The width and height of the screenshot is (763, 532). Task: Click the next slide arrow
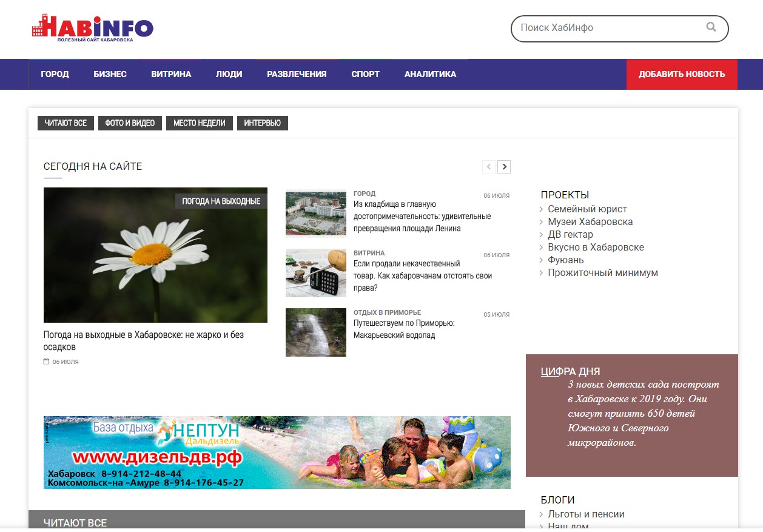(x=504, y=167)
